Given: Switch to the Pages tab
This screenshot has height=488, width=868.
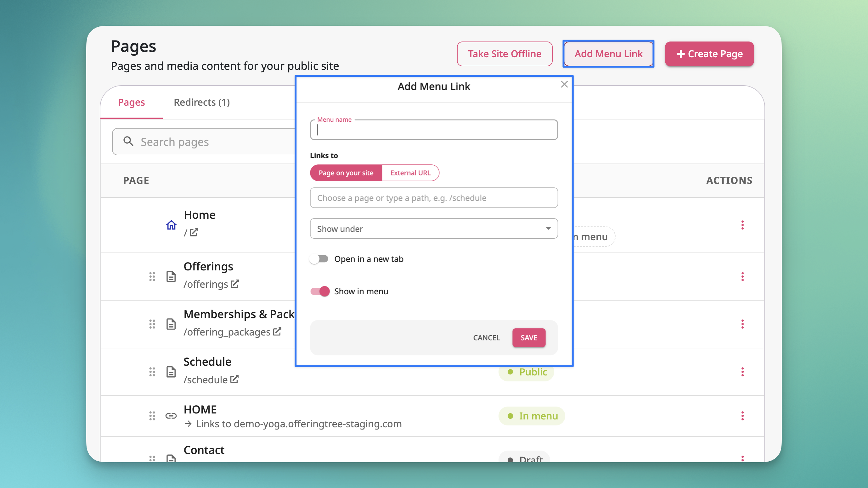Looking at the screenshot, I should (x=131, y=102).
